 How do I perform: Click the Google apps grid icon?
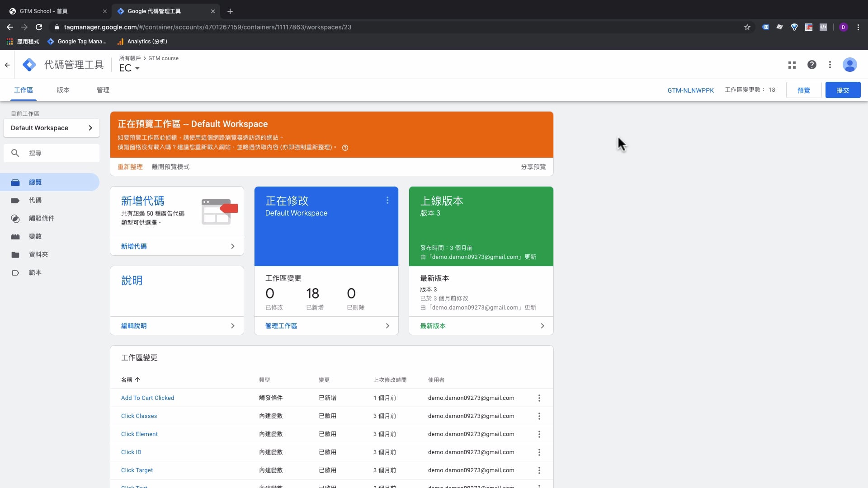coord(792,65)
